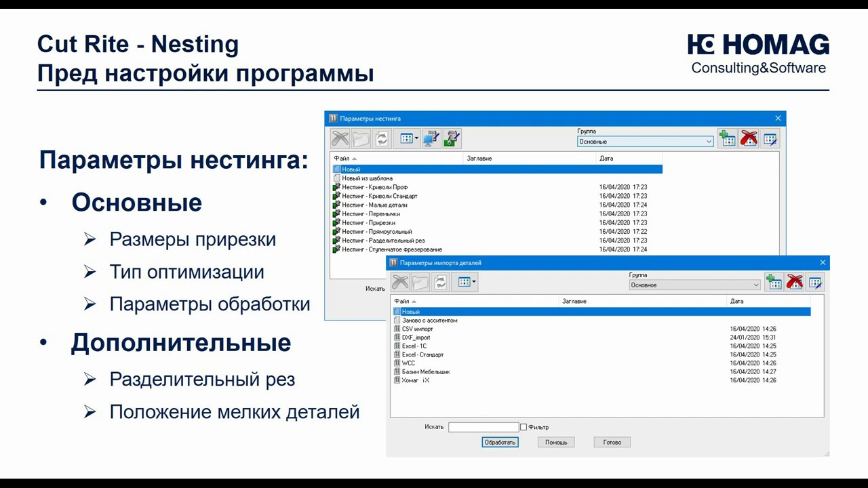Click the refresh arrows icon in the nesting parameters toolbar
This screenshot has height=488, width=868.
(382, 138)
